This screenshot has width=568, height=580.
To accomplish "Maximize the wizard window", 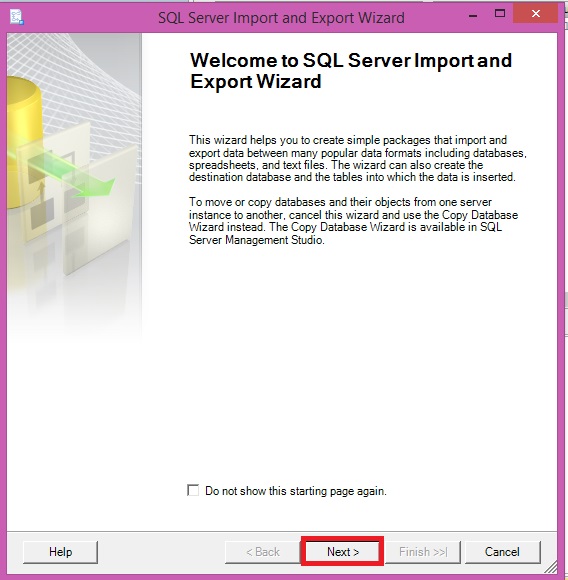I will (500, 14).
